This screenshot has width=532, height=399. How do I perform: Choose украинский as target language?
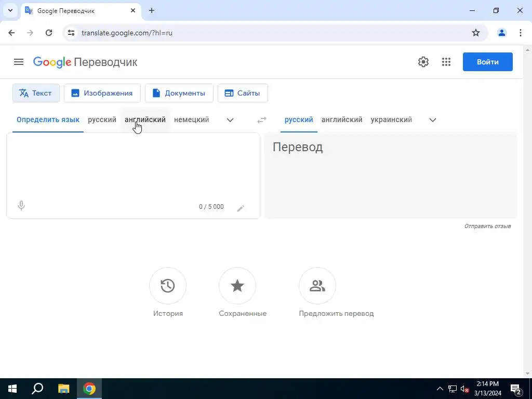(391, 120)
